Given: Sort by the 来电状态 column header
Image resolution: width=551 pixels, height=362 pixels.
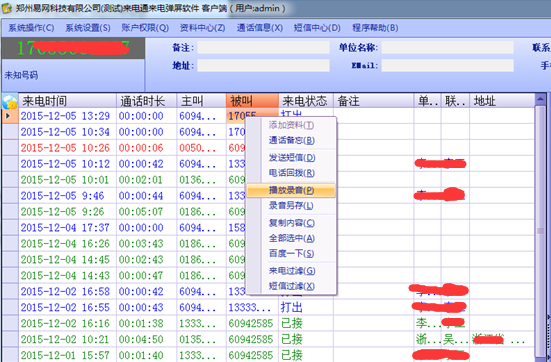Looking at the screenshot, I should point(306,101).
